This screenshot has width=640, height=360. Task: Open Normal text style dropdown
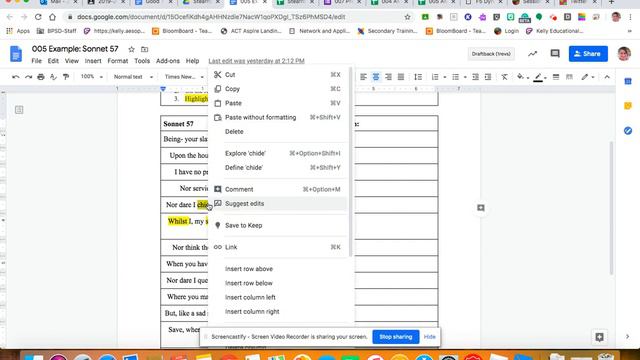click(x=133, y=77)
